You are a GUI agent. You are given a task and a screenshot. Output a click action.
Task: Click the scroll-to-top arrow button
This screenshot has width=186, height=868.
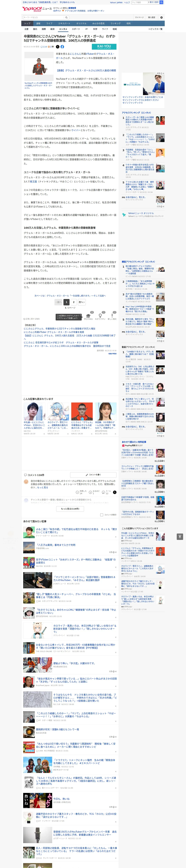(x=180, y=537)
